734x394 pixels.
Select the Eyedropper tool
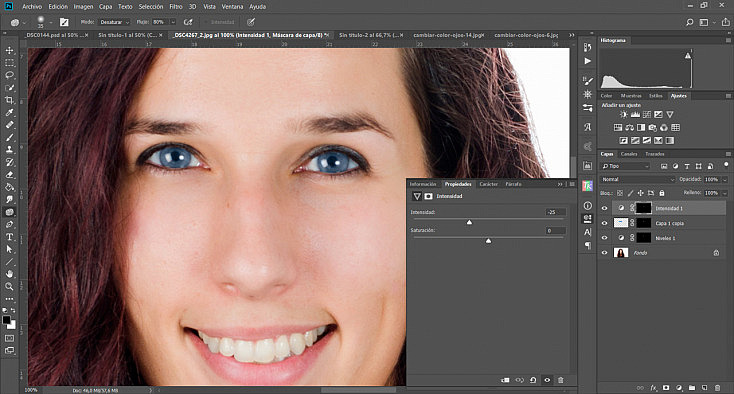click(9, 112)
